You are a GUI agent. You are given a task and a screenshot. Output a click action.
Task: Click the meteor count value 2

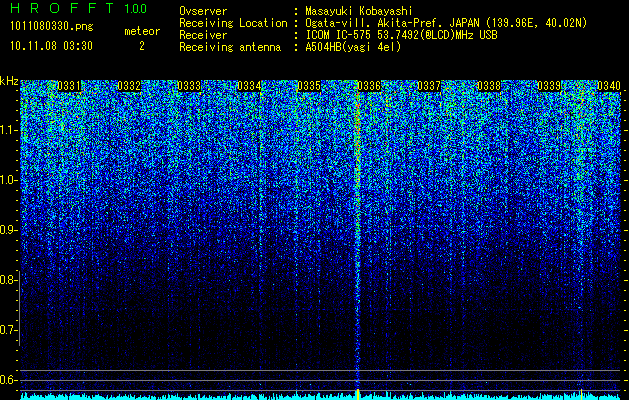pos(142,46)
